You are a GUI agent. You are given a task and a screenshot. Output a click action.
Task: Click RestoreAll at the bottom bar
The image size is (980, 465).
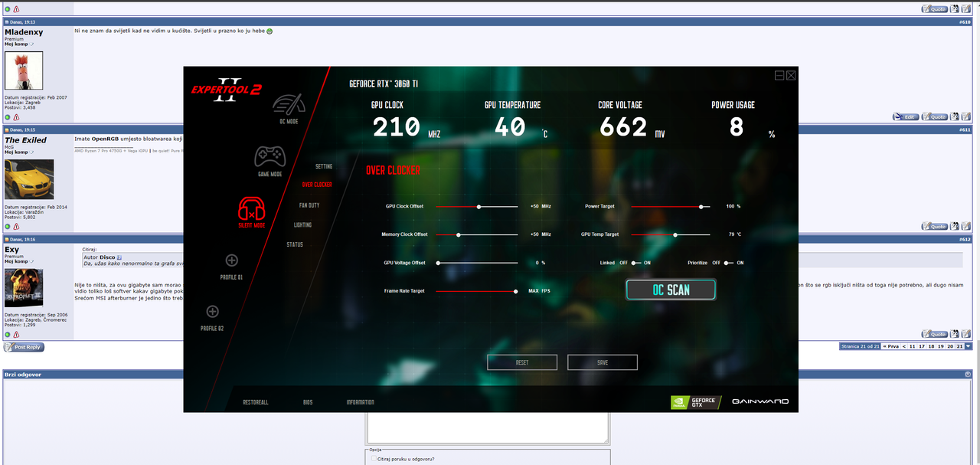point(256,402)
